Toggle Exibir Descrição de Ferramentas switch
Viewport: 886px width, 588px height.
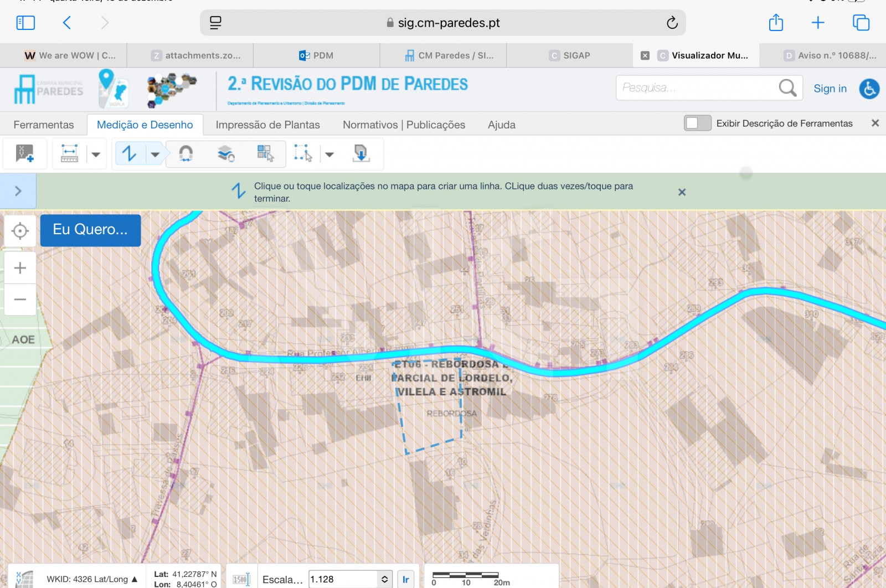(x=697, y=123)
